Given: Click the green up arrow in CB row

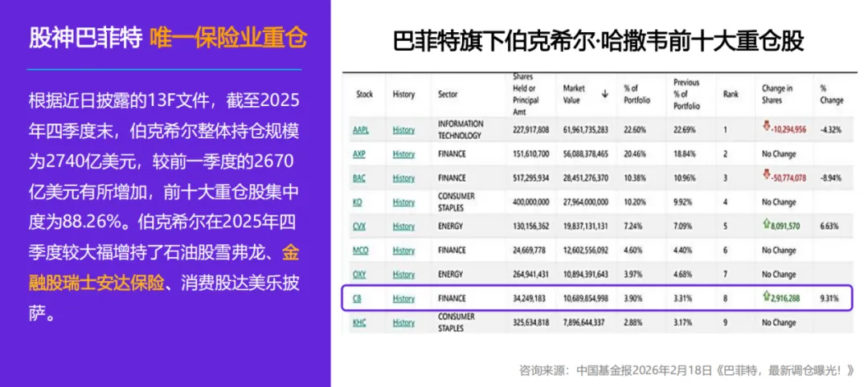Looking at the screenshot, I should click(766, 297).
